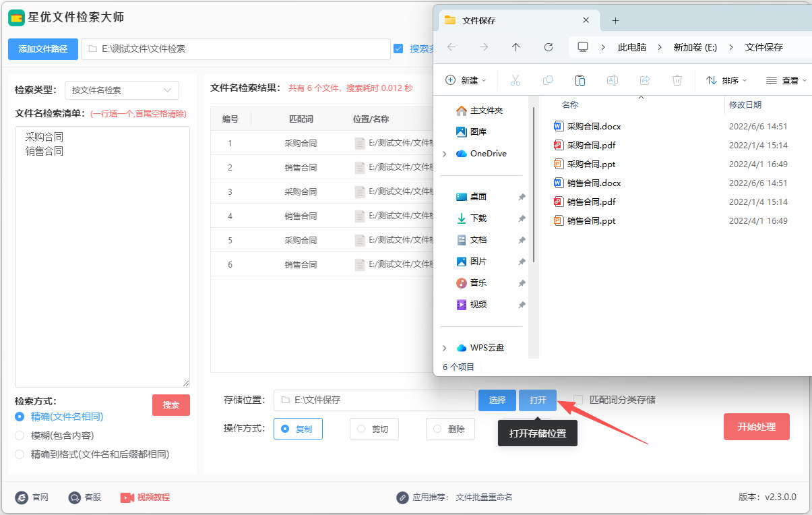
Task: Add a new tab in File Explorer
Action: (x=615, y=20)
